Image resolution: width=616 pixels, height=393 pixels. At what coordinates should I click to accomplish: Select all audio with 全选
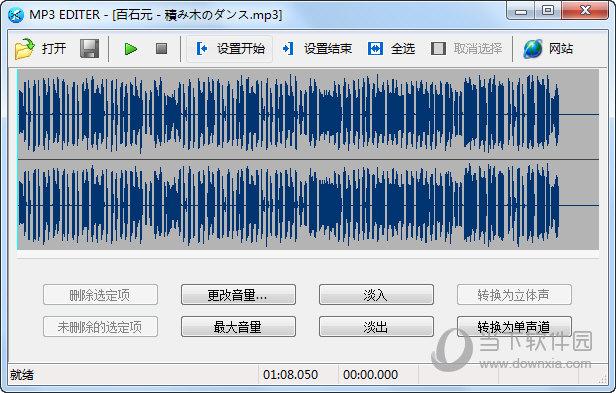click(x=391, y=49)
